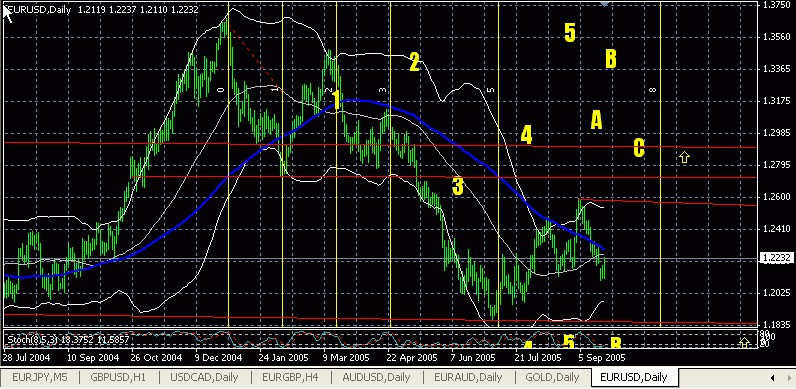Select the yellow wave label C
The height and width of the screenshot is (389, 796).
pyautogui.click(x=639, y=148)
